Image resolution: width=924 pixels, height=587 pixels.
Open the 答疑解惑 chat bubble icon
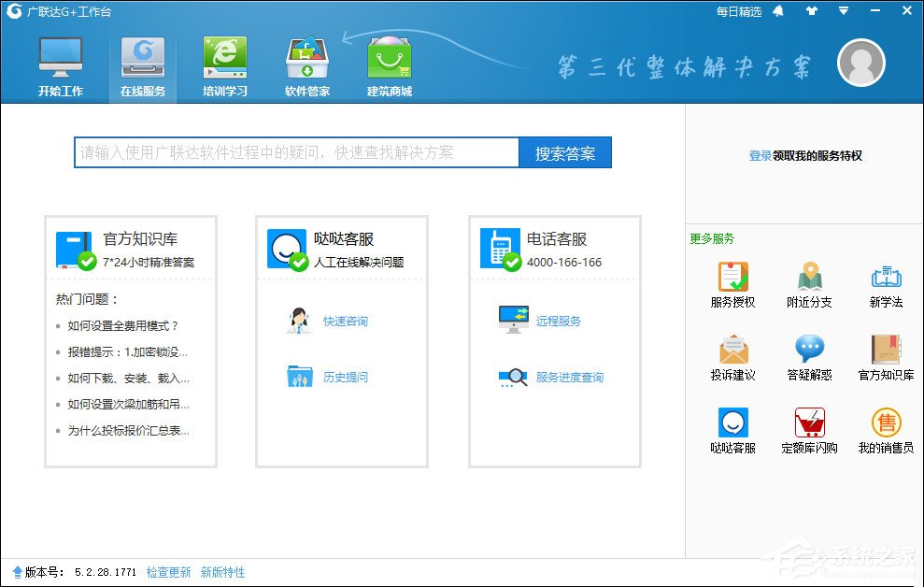point(809,351)
